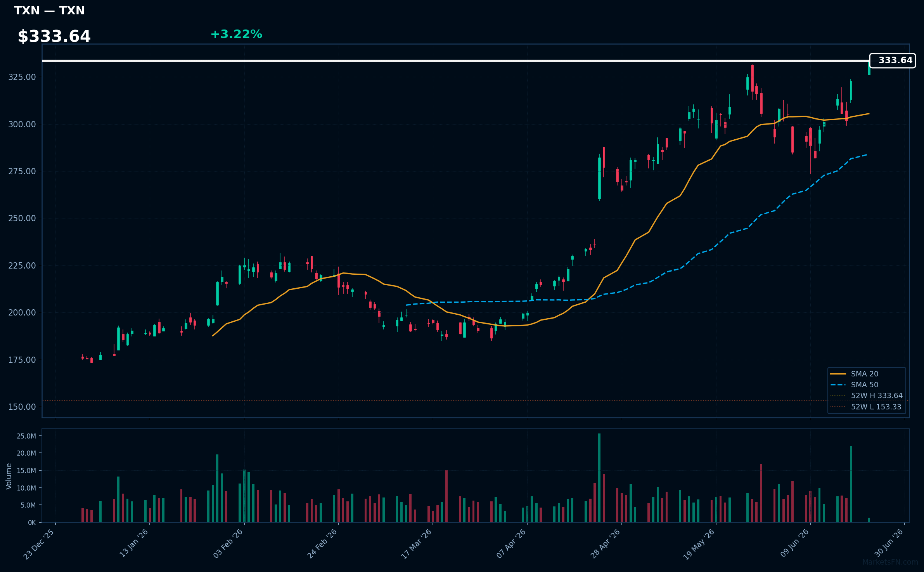Click the 17 Mar '26 date label
This screenshot has height=572, width=924.
(x=417, y=544)
